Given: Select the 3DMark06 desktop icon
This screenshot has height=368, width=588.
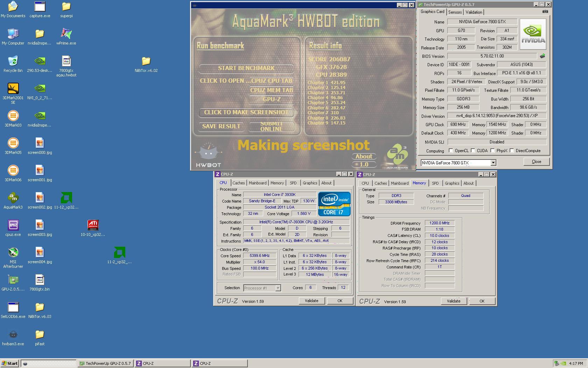Looking at the screenshot, I should [x=13, y=173].
